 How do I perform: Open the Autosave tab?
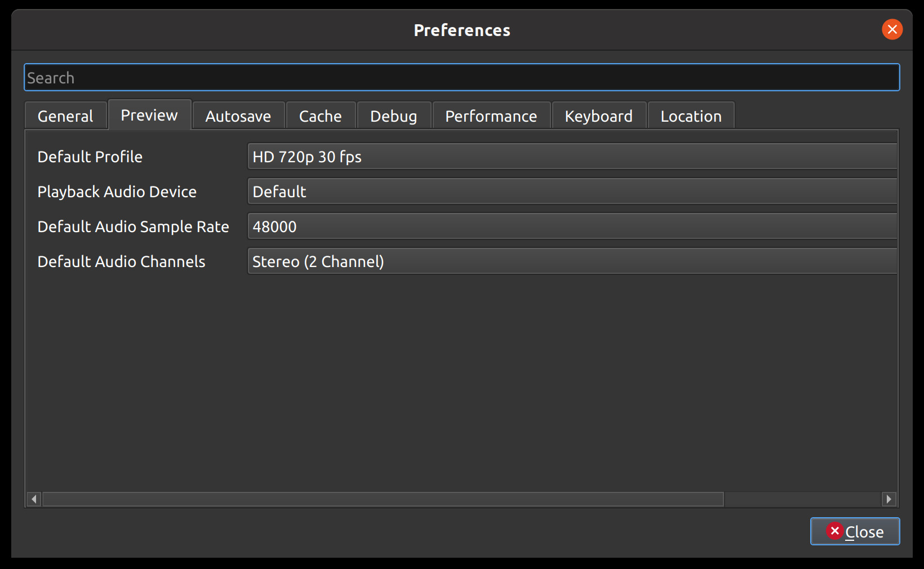pyautogui.click(x=238, y=115)
